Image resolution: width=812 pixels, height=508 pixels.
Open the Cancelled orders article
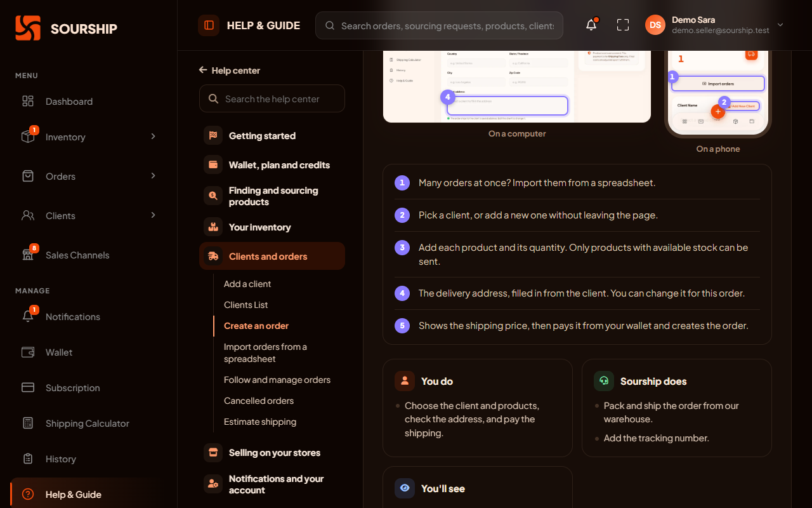pos(259,401)
